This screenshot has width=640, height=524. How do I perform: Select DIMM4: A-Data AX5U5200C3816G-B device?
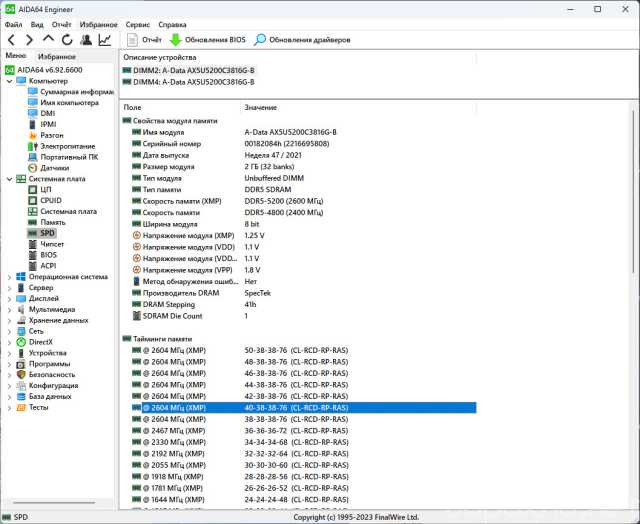(x=188, y=82)
